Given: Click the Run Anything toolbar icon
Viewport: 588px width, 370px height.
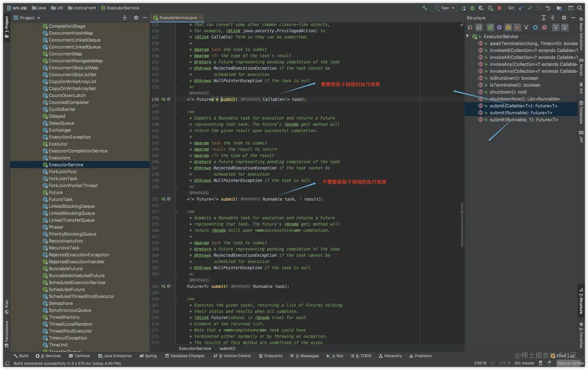Looking at the screenshot, I should [x=570, y=8].
